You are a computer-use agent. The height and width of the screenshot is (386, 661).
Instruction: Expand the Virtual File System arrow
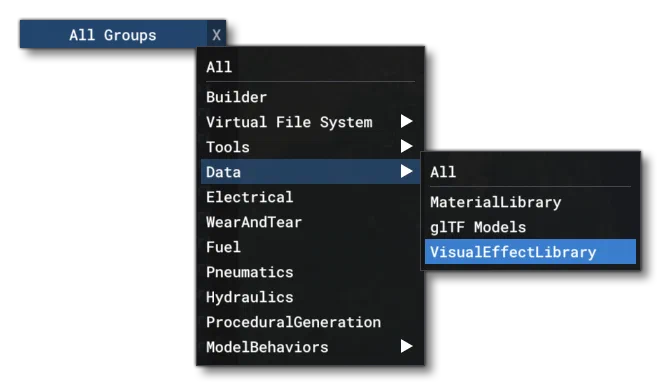[406, 121]
